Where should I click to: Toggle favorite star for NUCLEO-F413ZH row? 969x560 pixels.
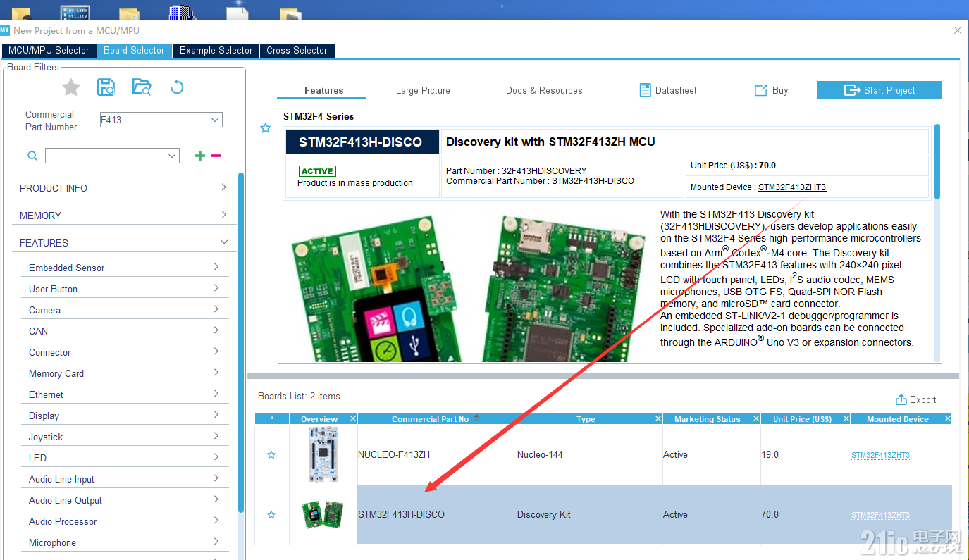tap(271, 455)
